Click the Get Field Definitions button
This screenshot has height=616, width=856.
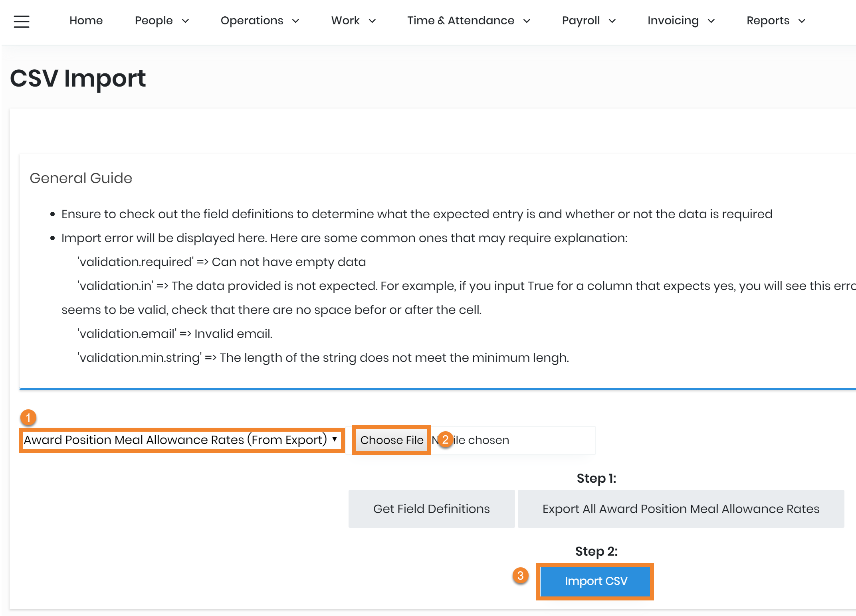431,509
